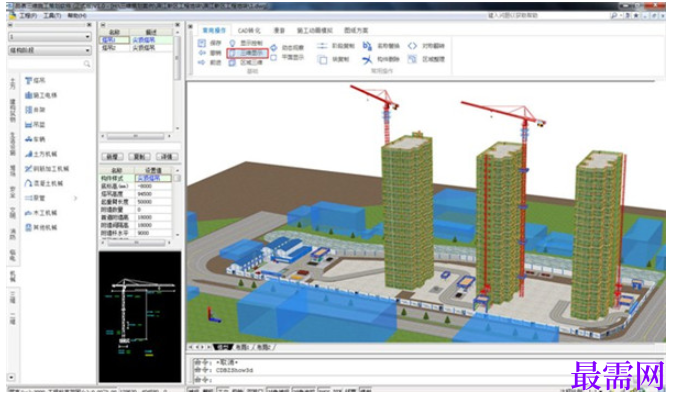Click the 构件删除 delete component icon
This screenshot has height=407, width=683.
pyautogui.click(x=367, y=59)
